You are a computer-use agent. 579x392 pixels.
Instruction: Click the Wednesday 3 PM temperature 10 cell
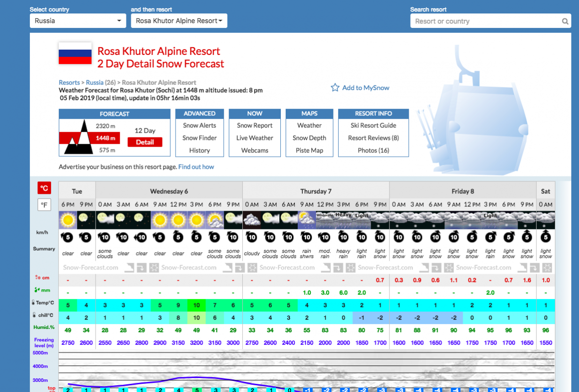click(x=196, y=305)
